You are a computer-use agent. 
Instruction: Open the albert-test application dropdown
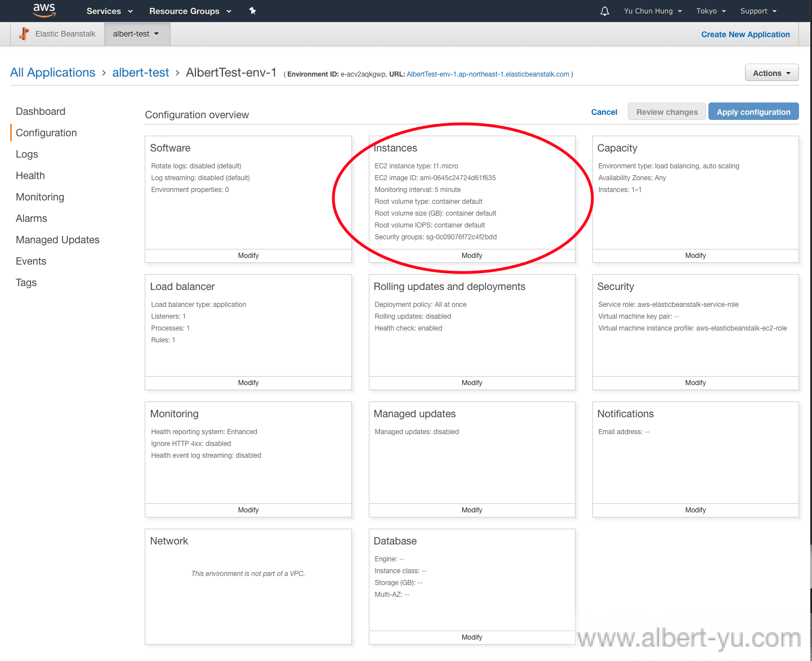tap(137, 34)
